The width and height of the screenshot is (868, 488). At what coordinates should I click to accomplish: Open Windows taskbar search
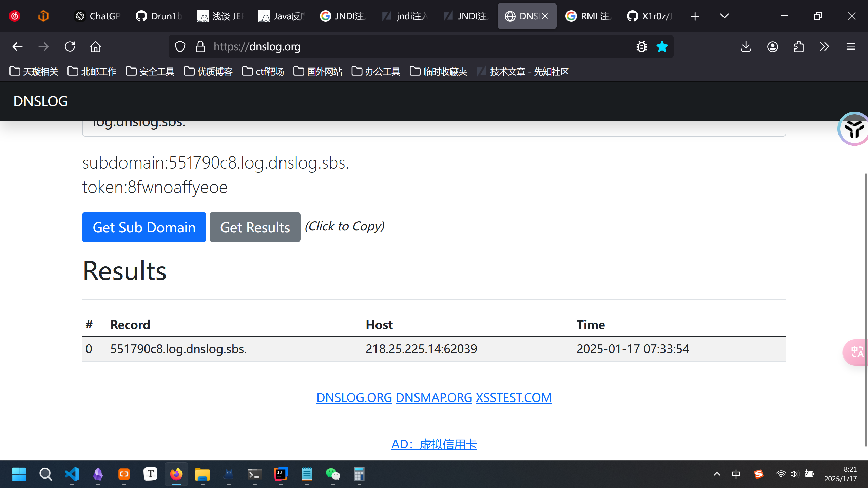[45, 474]
